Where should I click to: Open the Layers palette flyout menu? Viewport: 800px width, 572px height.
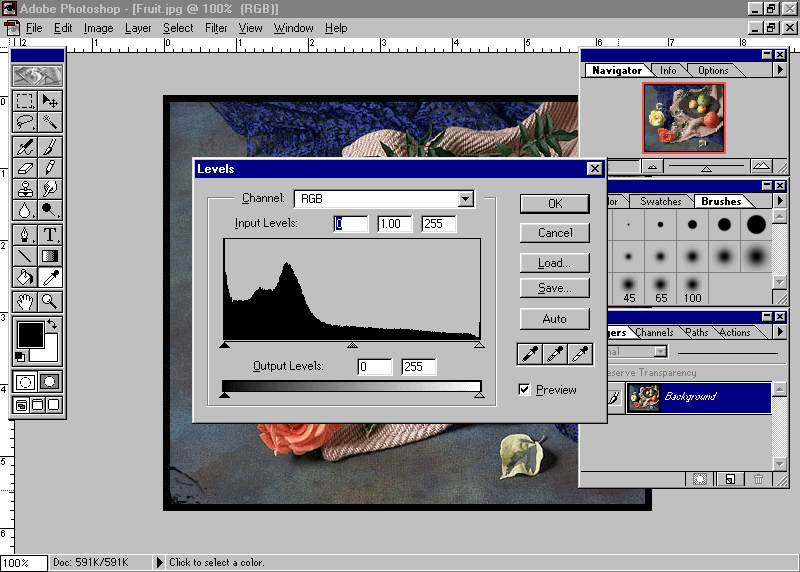click(780, 332)
